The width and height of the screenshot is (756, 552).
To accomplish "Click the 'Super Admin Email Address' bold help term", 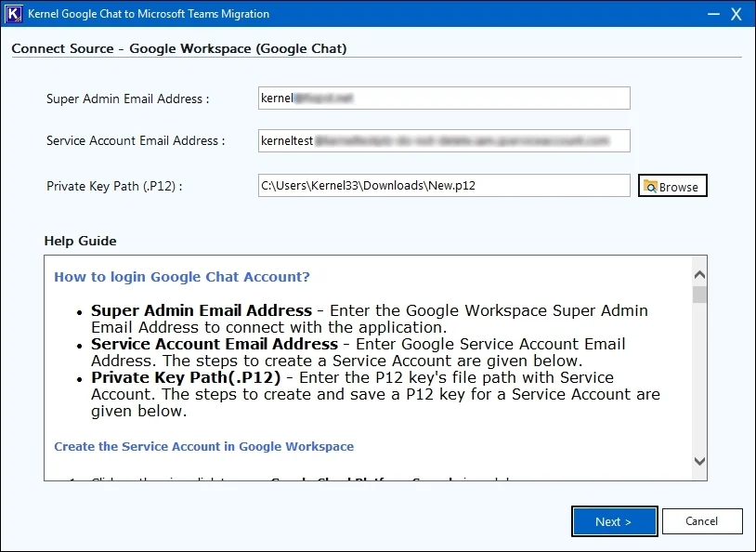I will click(x=202, y=310).
